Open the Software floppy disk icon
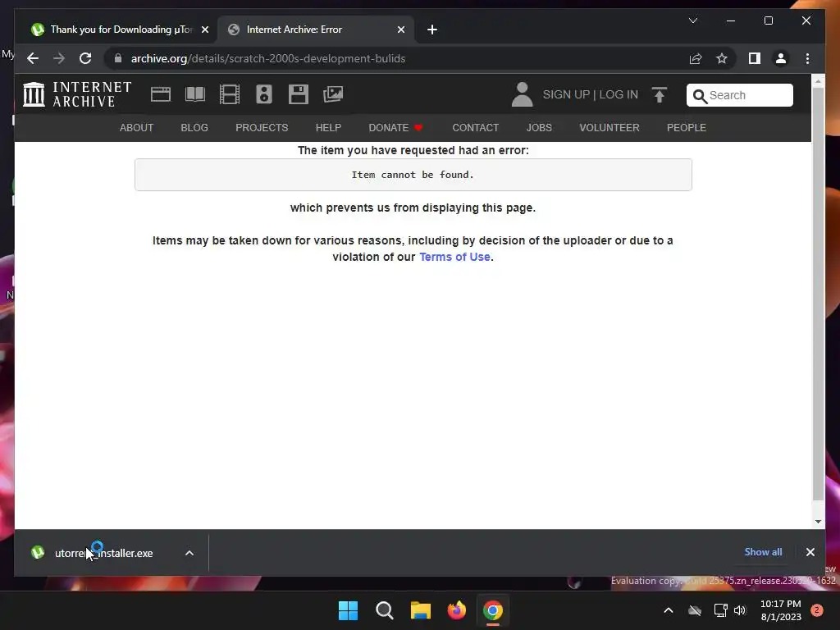 pos(299,94)
